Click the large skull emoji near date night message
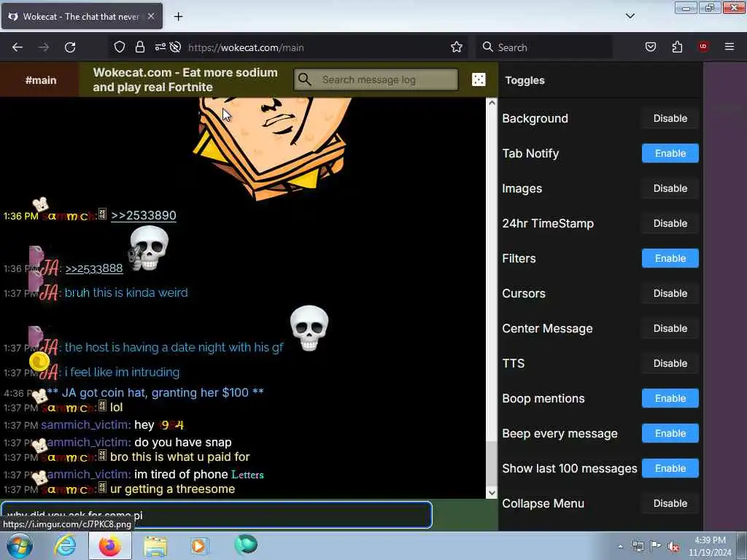This screenshot has width=747, height=560. pyautogui.click(x=309, y=328)
